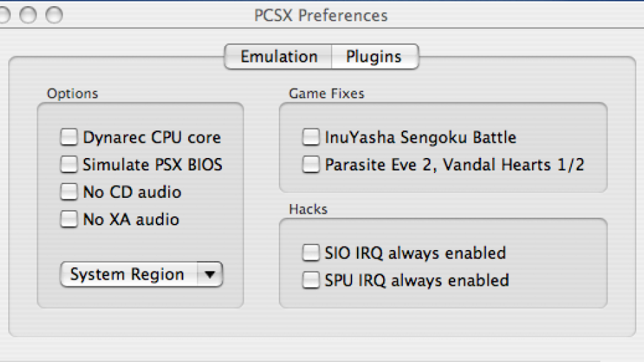Click the System Region dropdown arrow
The width and height of the screenshot is (644, 362).
click(210, 275)
